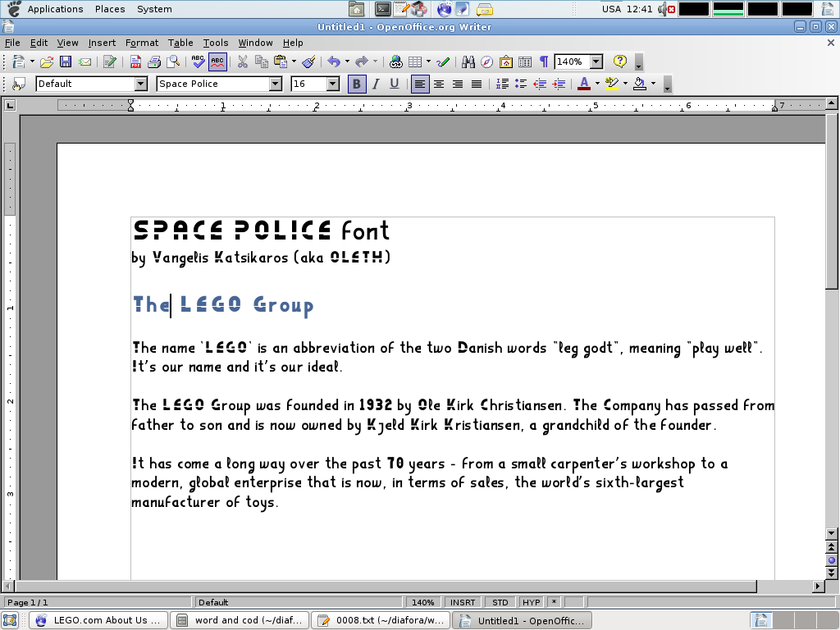Expand the paragraph style Default dropdown
This screenshot has height=630, width=840.
(x=141, y=84)
